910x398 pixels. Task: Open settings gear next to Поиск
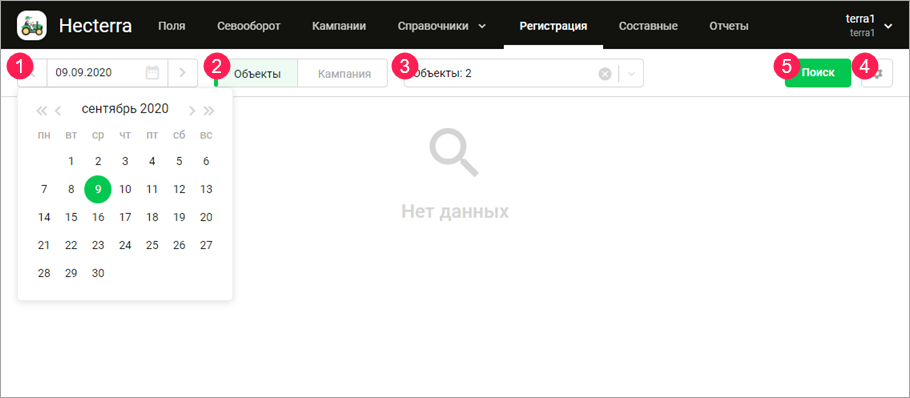878,73
